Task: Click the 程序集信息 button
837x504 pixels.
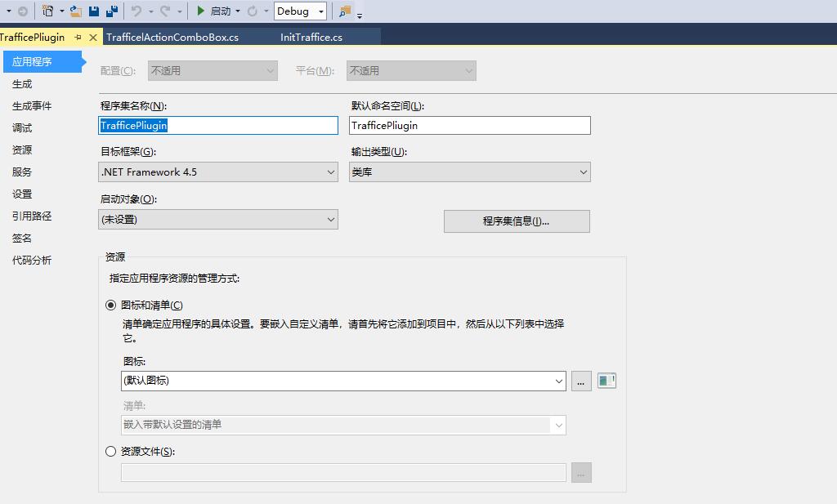Action: click(x=517, y=221)
